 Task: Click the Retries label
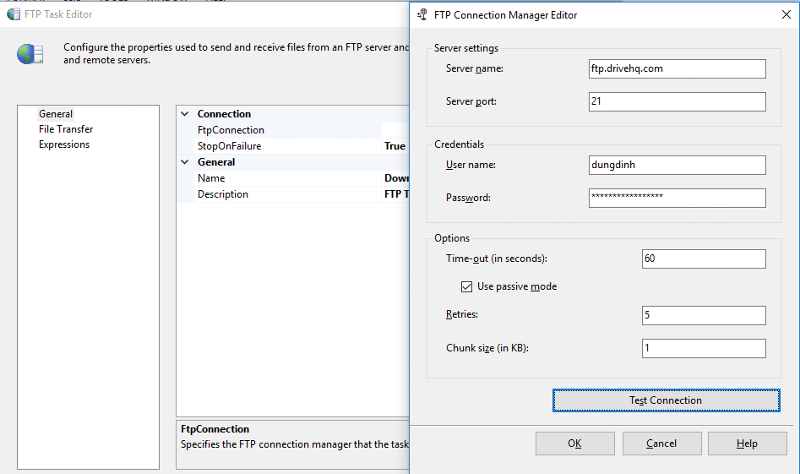coord(462,314)
